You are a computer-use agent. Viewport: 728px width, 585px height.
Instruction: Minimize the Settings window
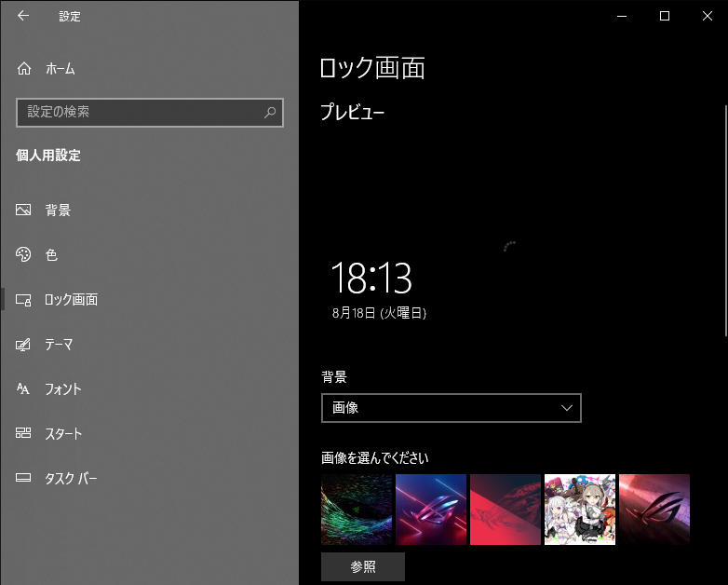[622, 16]
